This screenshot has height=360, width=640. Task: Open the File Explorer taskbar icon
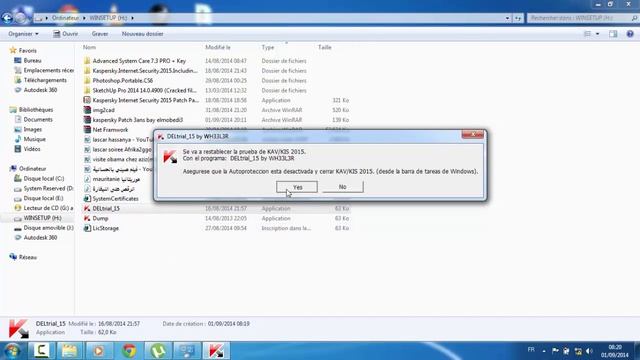70,351
